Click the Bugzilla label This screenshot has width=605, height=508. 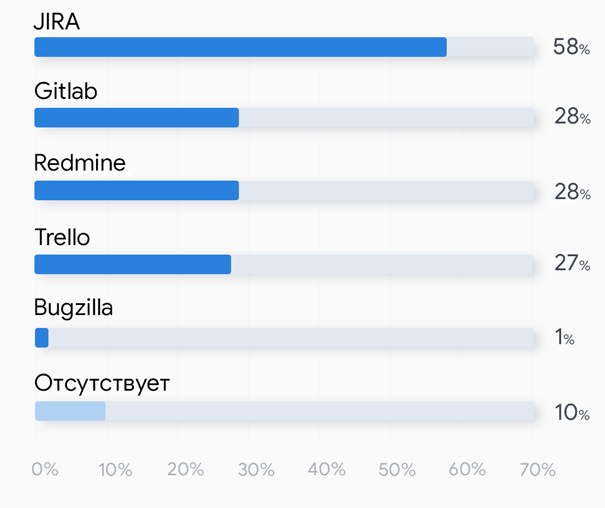73,308
